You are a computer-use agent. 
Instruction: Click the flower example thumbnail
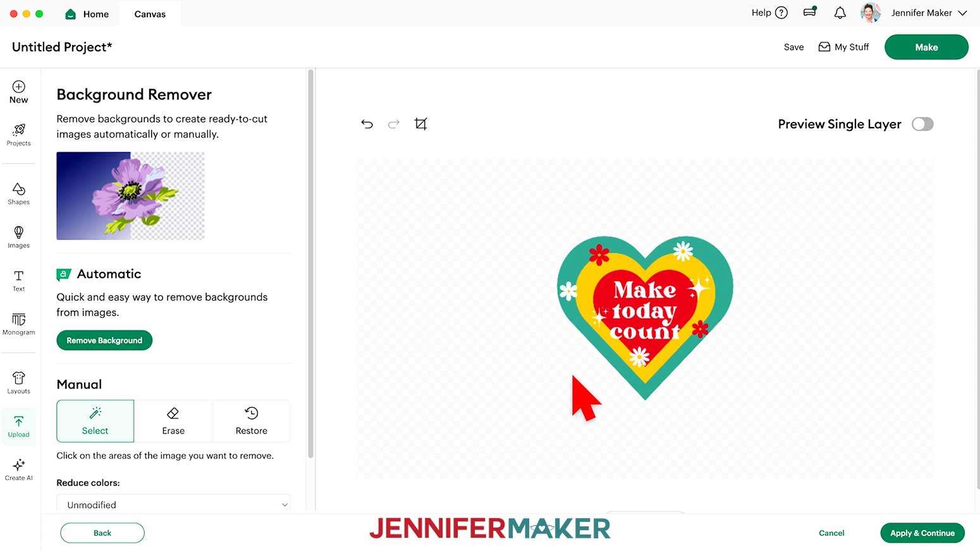pyautogui.click(x=130, y=196)
